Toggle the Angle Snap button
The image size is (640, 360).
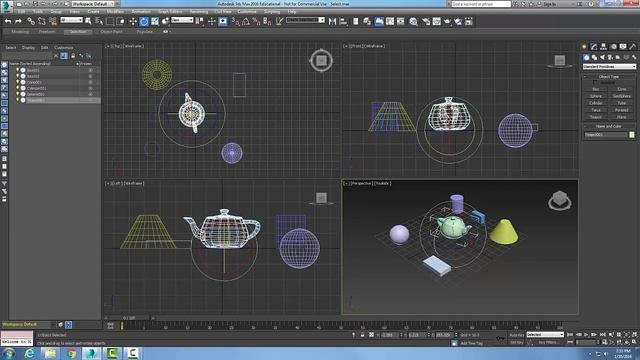click(x=246, y=21)
